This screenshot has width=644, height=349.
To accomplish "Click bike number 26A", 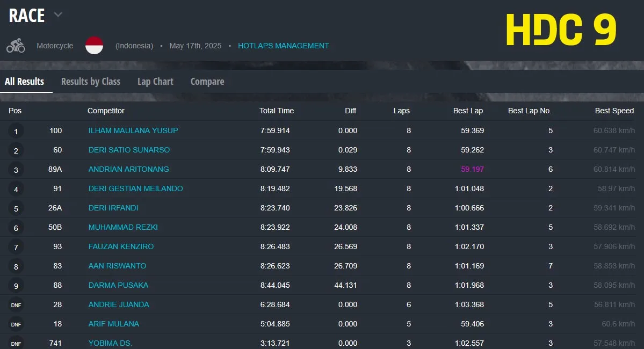I will [x=55, y=208].
